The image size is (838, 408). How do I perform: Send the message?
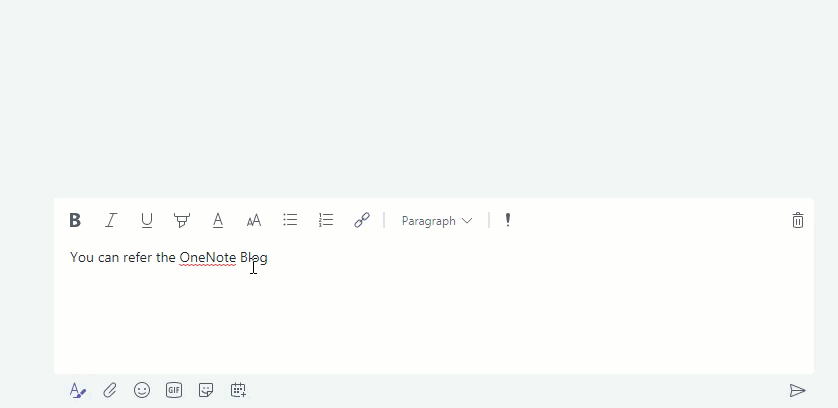tap(797, 391)
